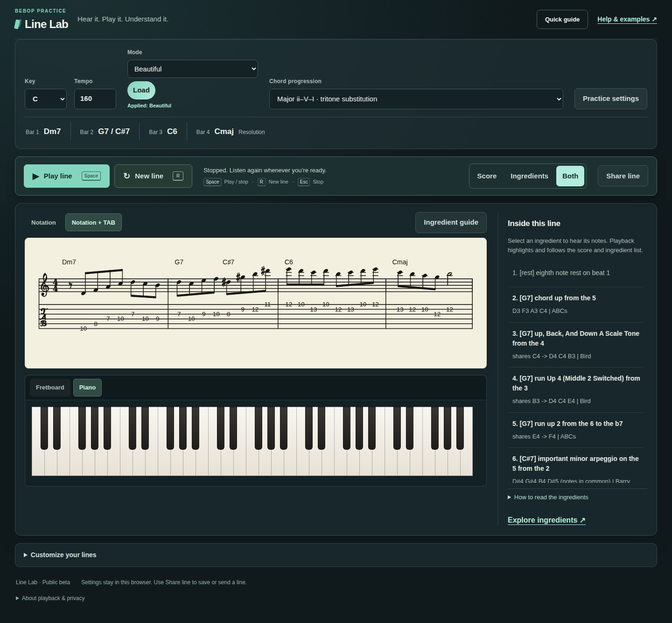Expand About playback & privacy
The height and width of the screenshot is (623, 672).
tap(50, 598)
